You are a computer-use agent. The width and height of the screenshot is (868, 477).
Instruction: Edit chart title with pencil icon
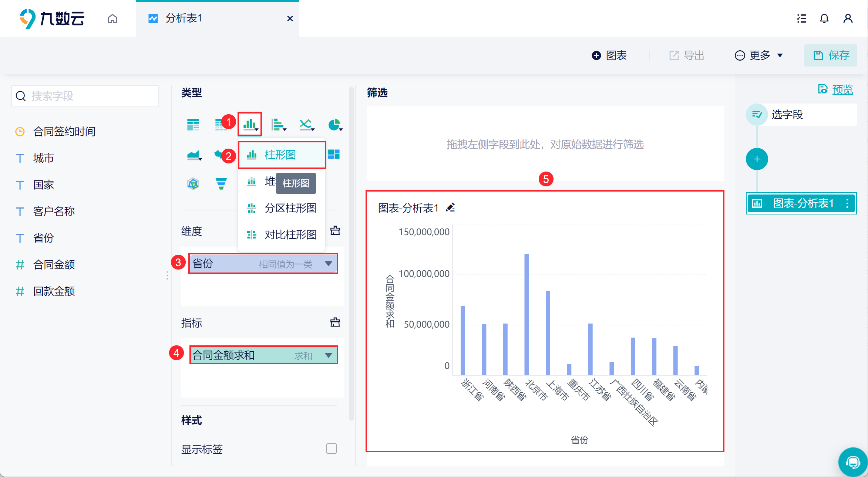coord(450,207)
